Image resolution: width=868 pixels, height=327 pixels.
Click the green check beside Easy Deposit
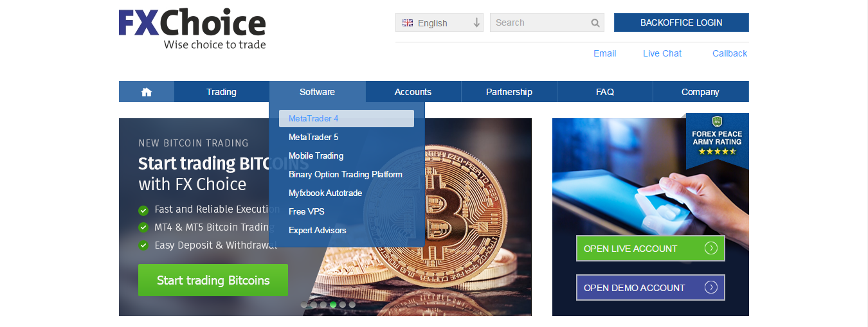coord(143,245)
